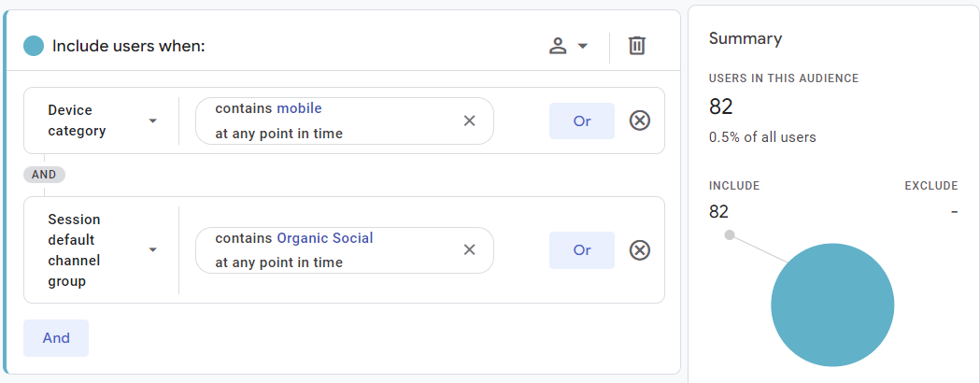
Task: Click the gray data point marker on chart
Action: [x=730, y=235]
